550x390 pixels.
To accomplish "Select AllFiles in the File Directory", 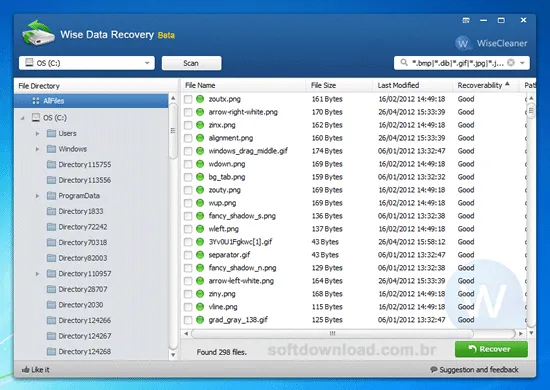I will [91, 101].
